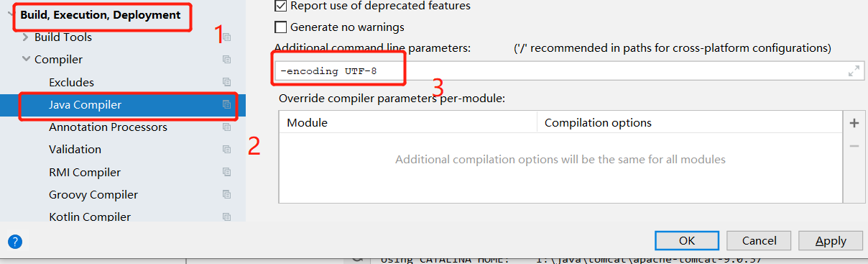Click project-level icon beside Excludes
The width and height of the screenshot is (868, 264).
226,83
